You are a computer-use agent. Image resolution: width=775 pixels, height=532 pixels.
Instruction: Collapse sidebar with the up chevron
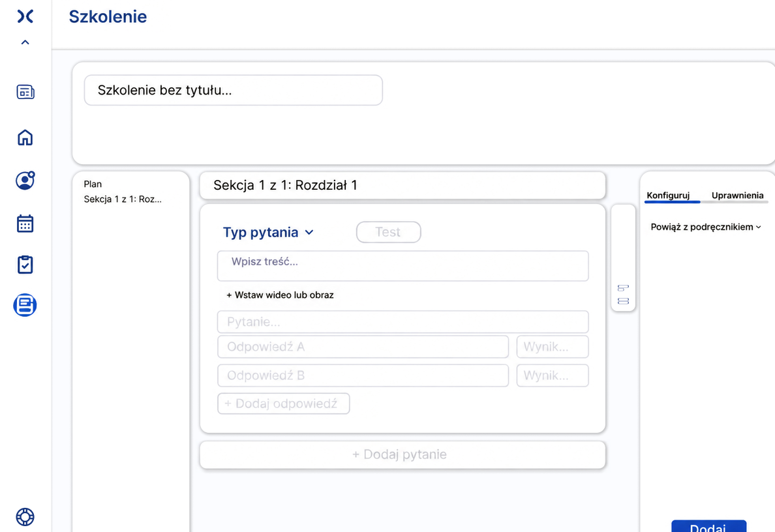coord(25,42)
